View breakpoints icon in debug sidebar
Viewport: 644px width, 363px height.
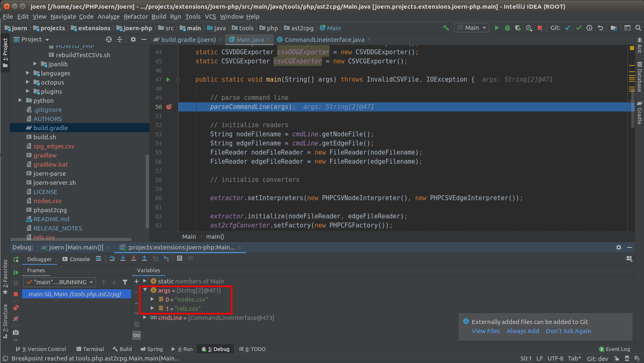(x=16, y=308)
